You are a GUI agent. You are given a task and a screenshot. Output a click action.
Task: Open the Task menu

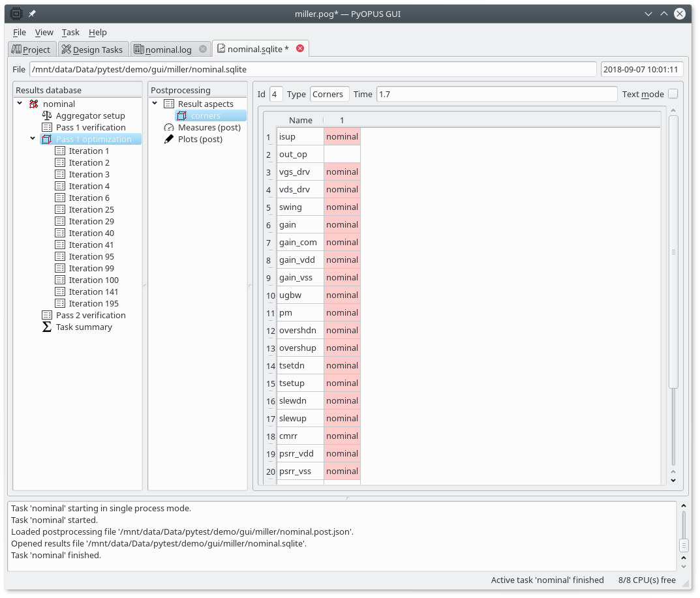tap(70, 32)
